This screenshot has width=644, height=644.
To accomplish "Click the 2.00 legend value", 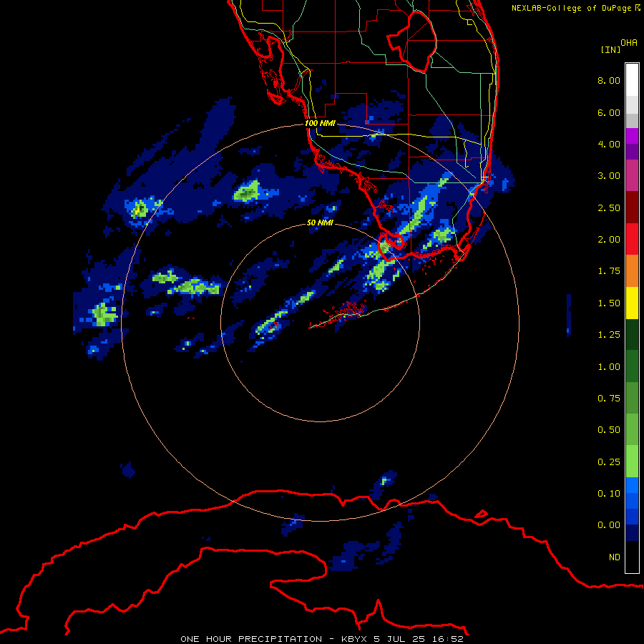I will point(609,240).
